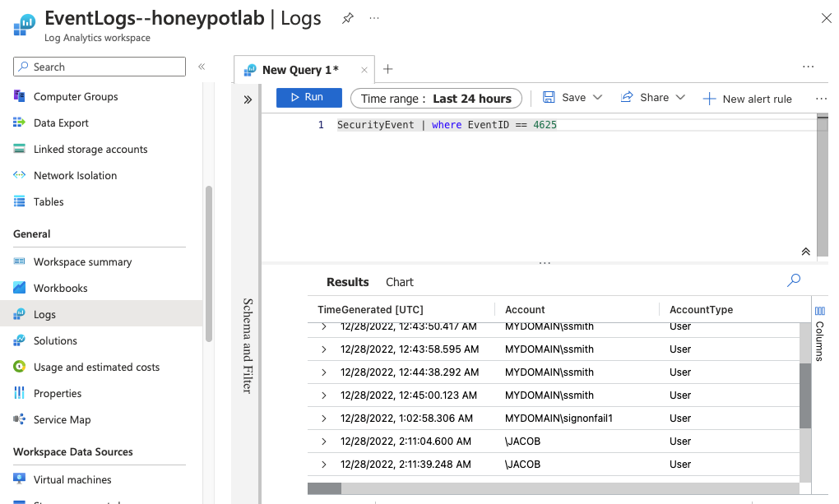Open Tables in sidebar
The height and width of the screenshot is (504, 839).
[x=49, y=201]
